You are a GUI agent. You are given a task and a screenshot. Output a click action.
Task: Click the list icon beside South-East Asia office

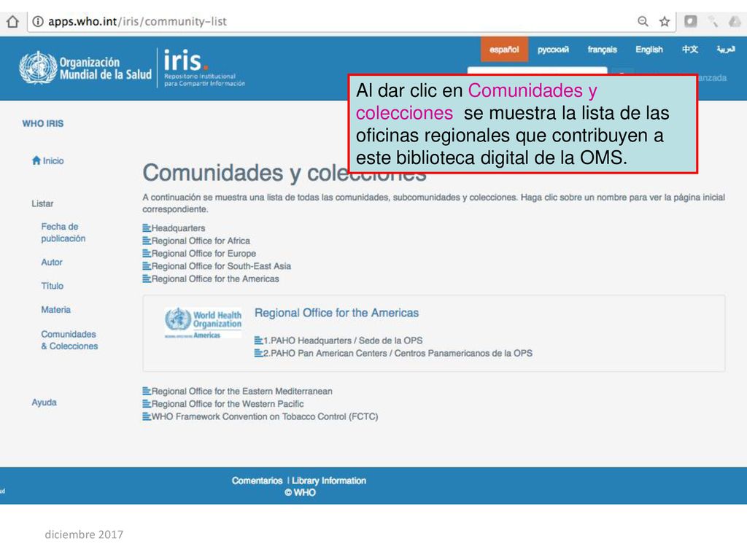146,266
